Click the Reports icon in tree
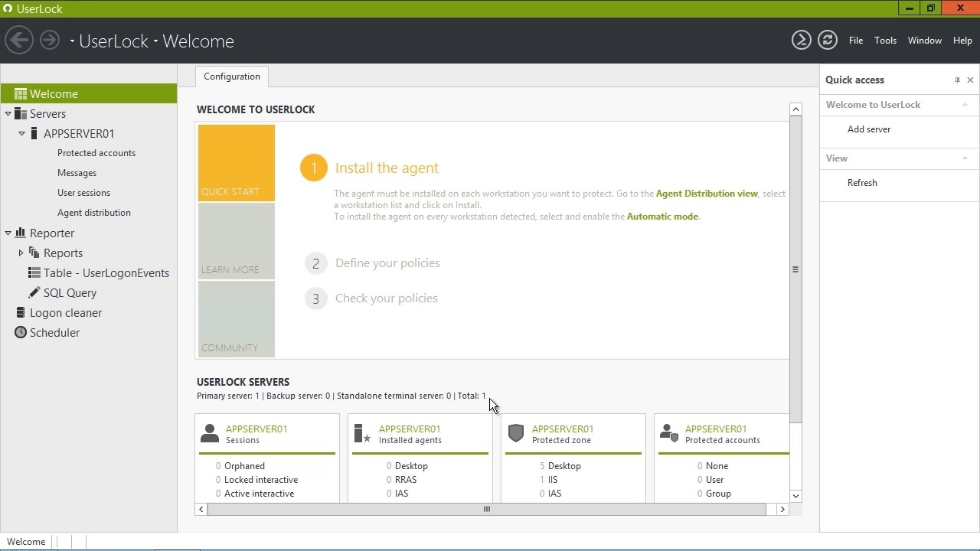The image size is (980, 551). tap(34, 253)
